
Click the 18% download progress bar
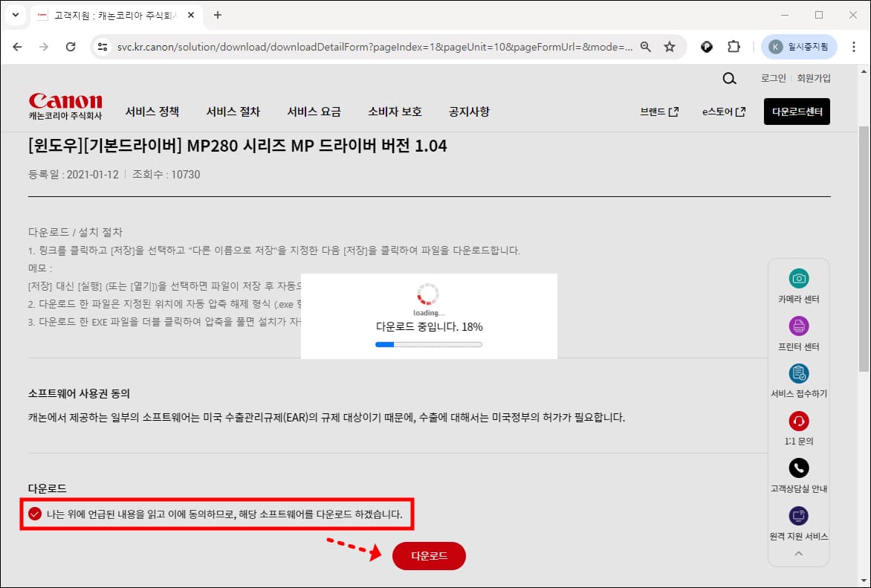pos(429,344)
